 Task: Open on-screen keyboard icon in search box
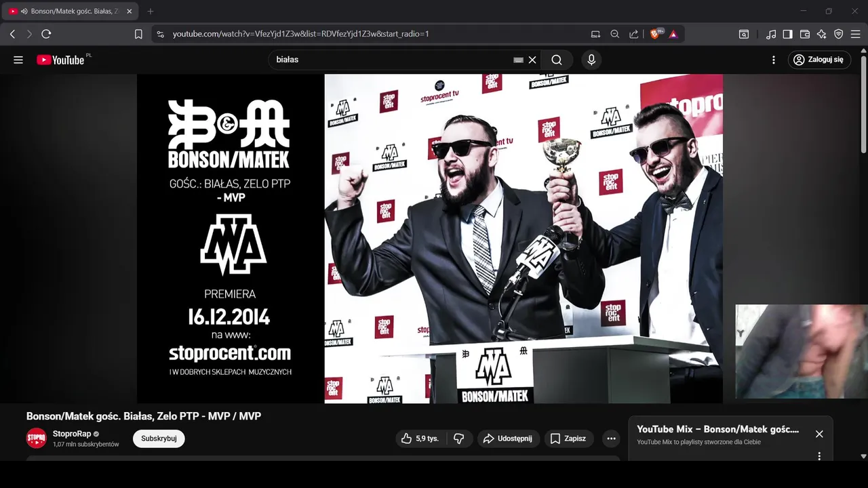[518, 60]
